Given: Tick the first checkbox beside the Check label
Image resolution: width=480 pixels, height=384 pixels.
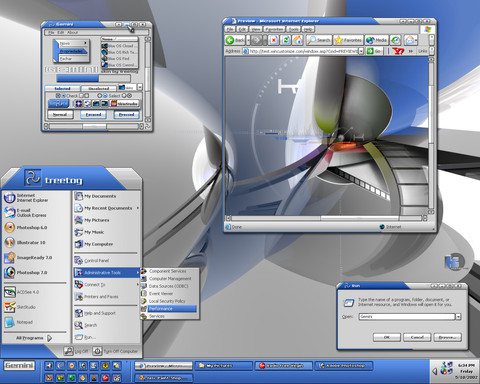Looking at the screenshot, I should pyautogui.click(x=58, y=96).
